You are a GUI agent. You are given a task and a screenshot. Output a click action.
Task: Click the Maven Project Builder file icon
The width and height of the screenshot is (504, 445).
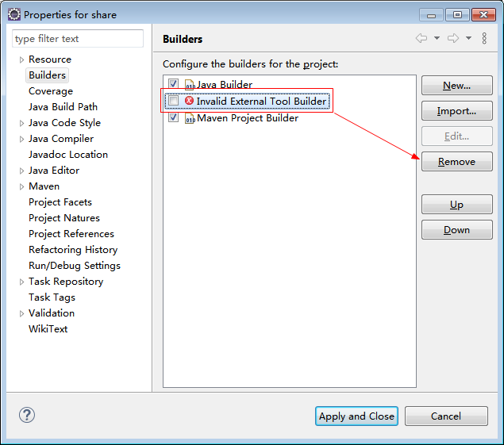coord(190,118)
